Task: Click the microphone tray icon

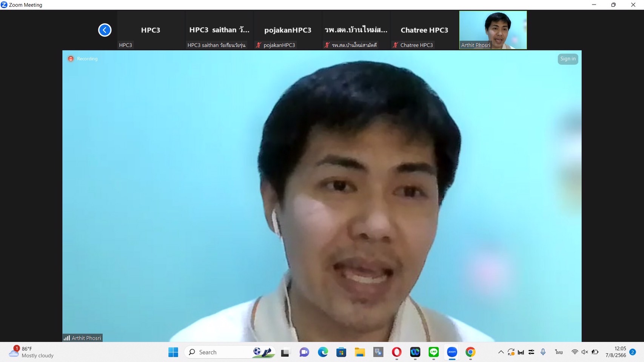Action: pyautogui.click(x=543, y=352)
